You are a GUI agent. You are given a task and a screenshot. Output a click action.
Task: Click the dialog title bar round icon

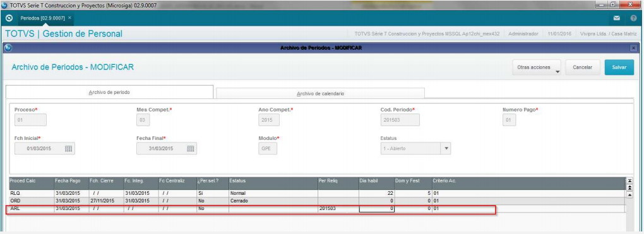coord(7,48)
